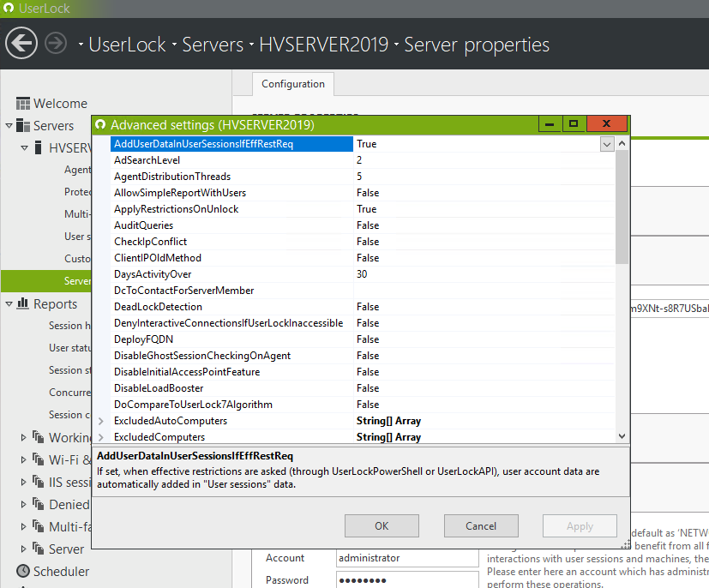
Task: Select the AdSearchLevel property row
Action: tap(362, 160)
